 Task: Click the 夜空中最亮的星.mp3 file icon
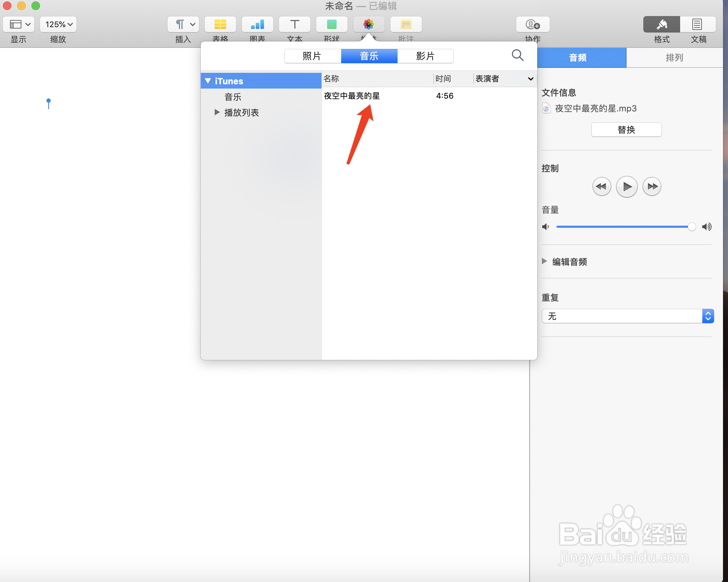(x=546, y=108)
